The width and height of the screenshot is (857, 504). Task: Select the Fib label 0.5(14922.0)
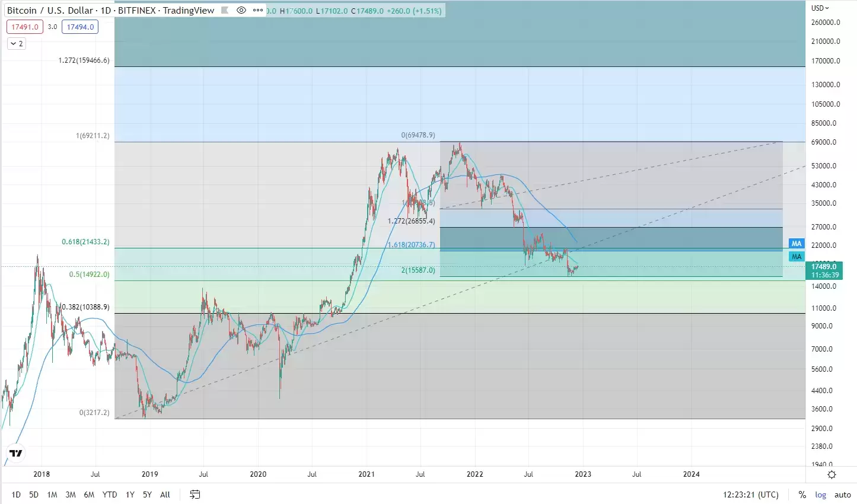(89, 275)
